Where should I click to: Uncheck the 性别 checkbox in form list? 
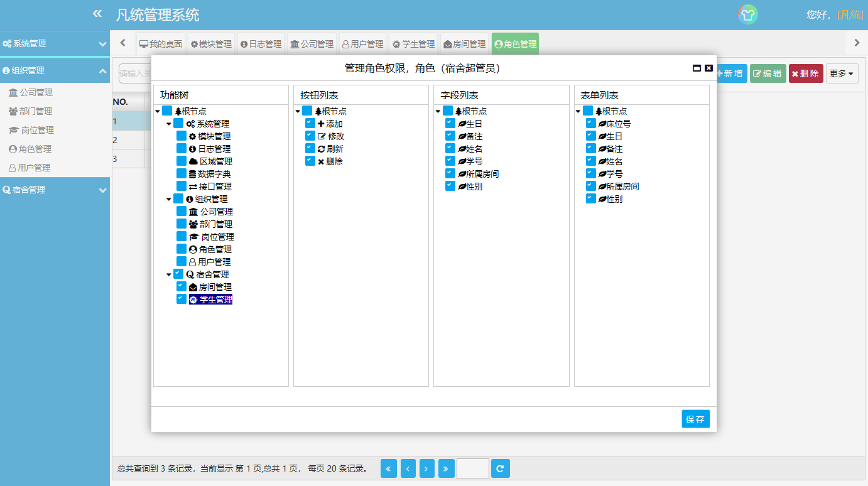tap(591, 198)
